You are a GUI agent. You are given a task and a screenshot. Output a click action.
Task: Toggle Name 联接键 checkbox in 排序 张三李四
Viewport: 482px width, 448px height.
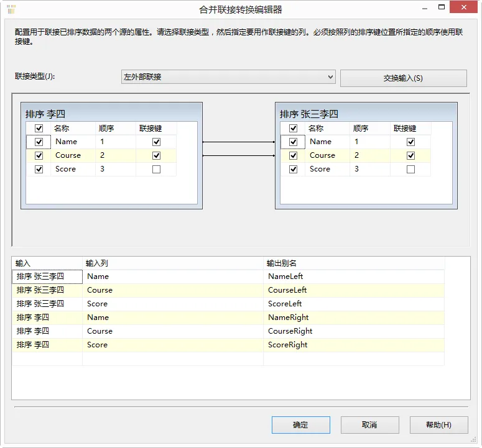410,142
